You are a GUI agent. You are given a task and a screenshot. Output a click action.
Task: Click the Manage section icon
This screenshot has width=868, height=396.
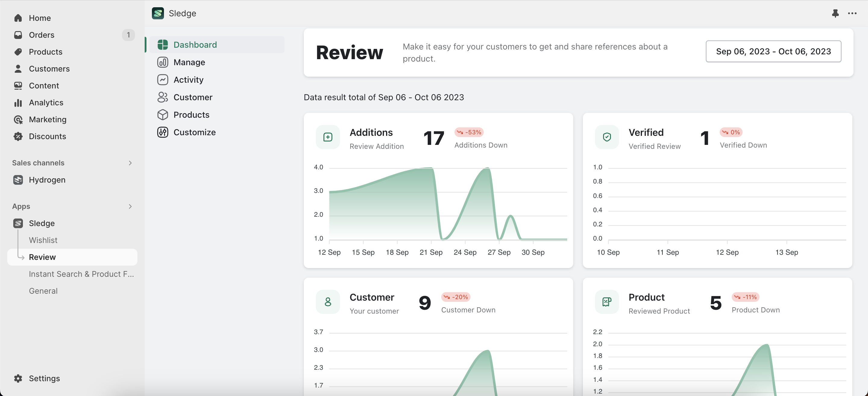[x=162, y=62]
